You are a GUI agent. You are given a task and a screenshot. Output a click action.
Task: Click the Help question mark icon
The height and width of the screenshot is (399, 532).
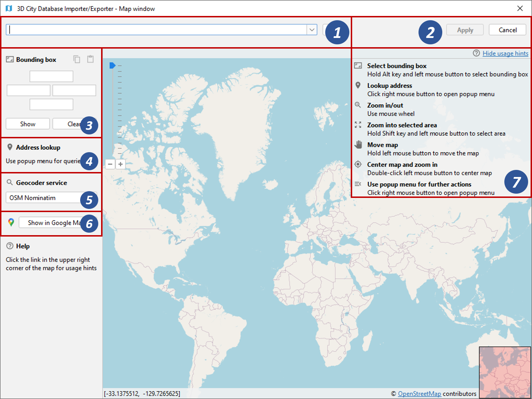10,246
